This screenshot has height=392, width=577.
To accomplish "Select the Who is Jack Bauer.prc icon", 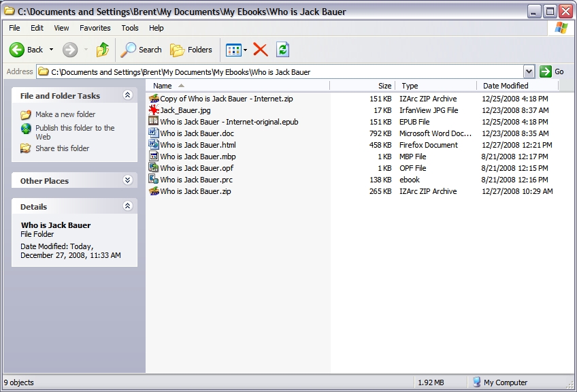I will pyautogui.click(x=154, y=180).
